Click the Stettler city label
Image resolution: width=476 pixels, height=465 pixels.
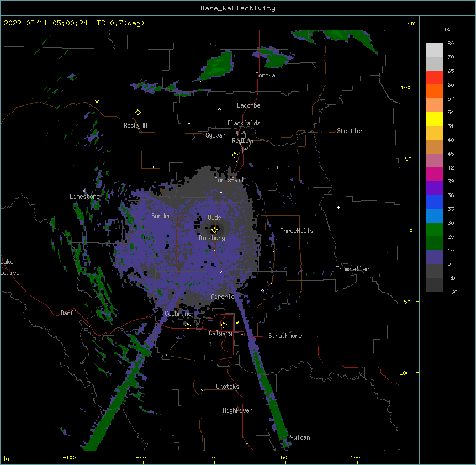(350, 131)
